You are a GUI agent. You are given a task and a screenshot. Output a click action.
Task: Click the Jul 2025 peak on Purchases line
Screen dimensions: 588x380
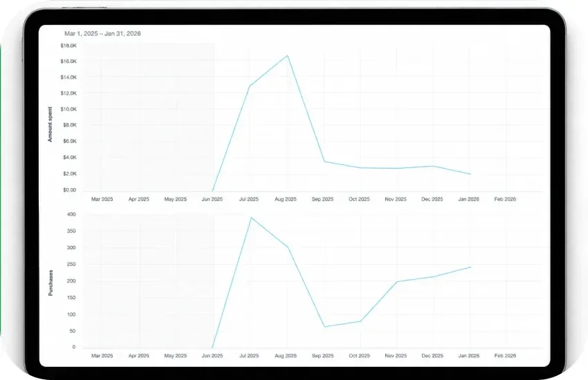(251, 218)
